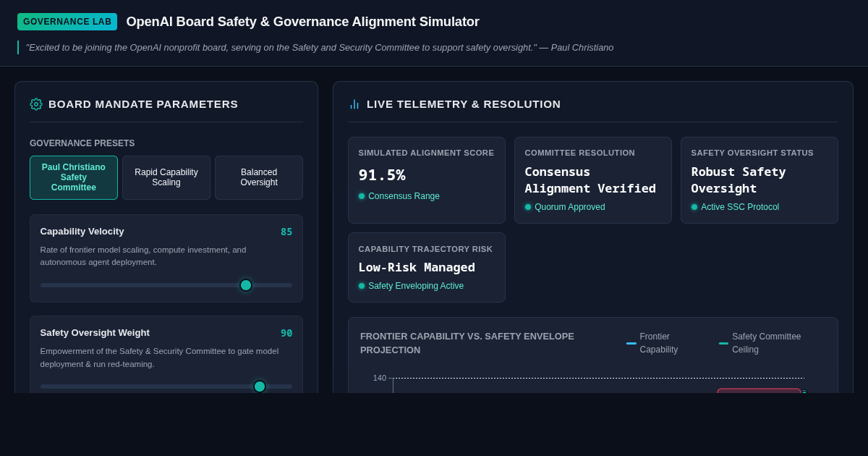Select the Rapid Capability Scaling preset
The image size is (868, 456).
pyautogui.click(x=166, y=177)
